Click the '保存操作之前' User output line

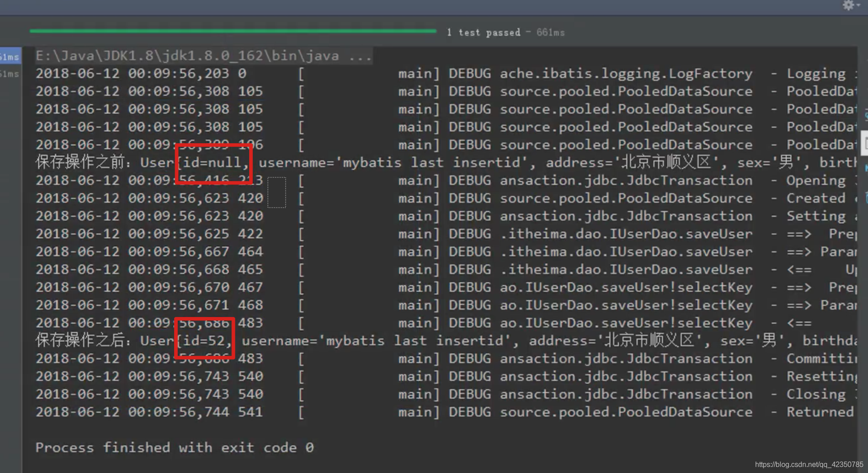point(446,163)
